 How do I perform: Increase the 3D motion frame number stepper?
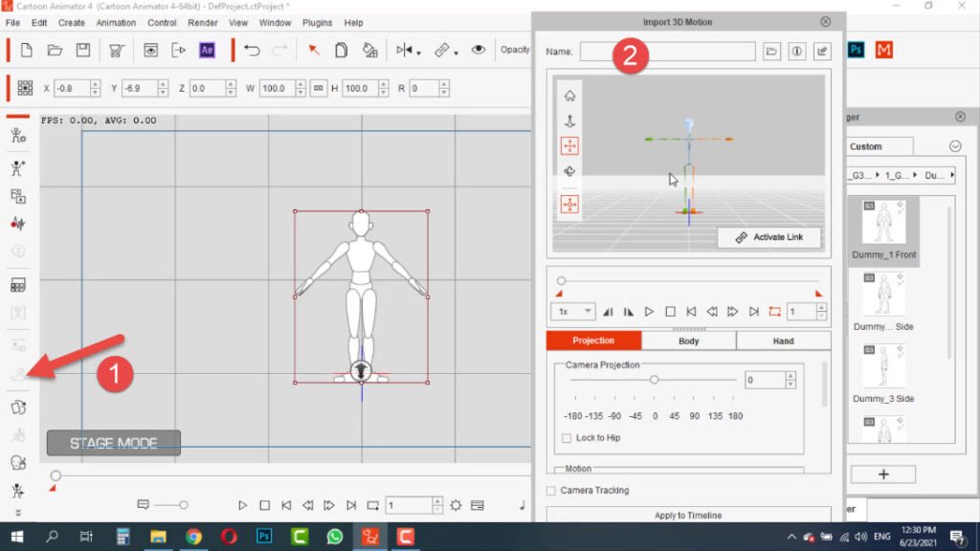tap(821, 307)
